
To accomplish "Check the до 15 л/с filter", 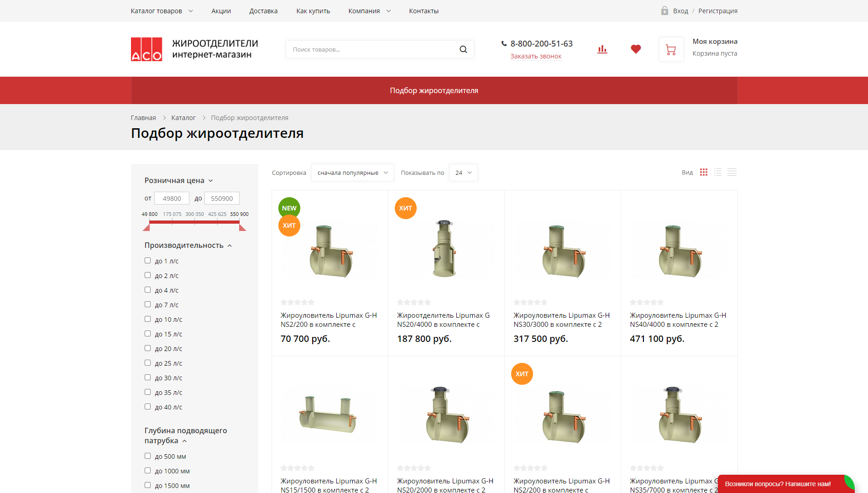I will coord(147,334).
